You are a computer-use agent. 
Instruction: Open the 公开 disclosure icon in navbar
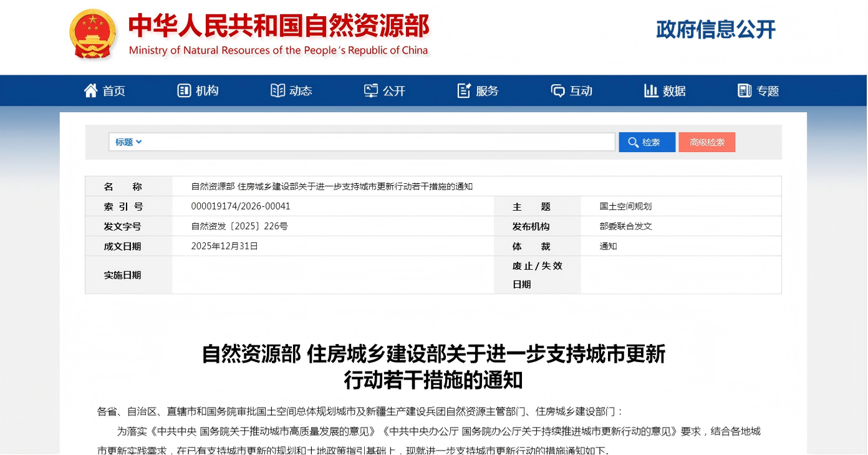pyautogui.click(x=370, y=90)
